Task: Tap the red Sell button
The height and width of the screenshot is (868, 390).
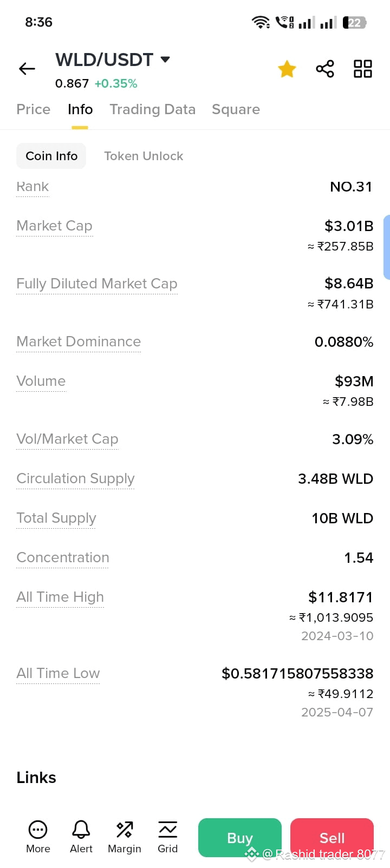Action: [x=332, y=838]
